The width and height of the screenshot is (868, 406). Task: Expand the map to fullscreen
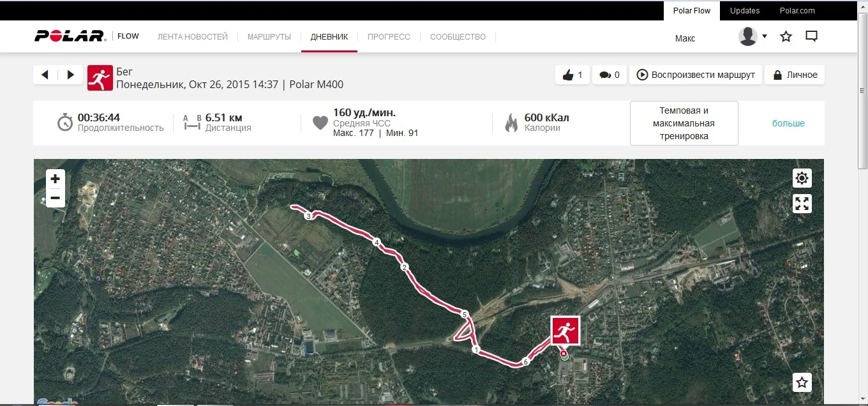pyautogui.click(x=802, y=204)
